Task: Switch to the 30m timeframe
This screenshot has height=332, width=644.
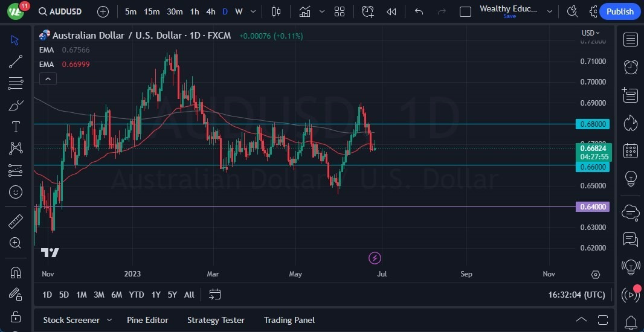Action: [x=175, y=12]
